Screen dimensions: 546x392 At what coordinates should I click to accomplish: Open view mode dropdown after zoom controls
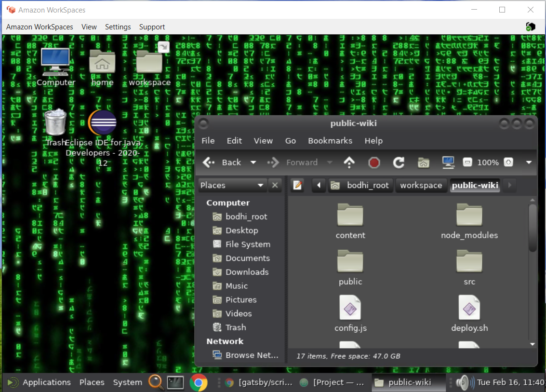pyautogui.click(x=529, y=162)
